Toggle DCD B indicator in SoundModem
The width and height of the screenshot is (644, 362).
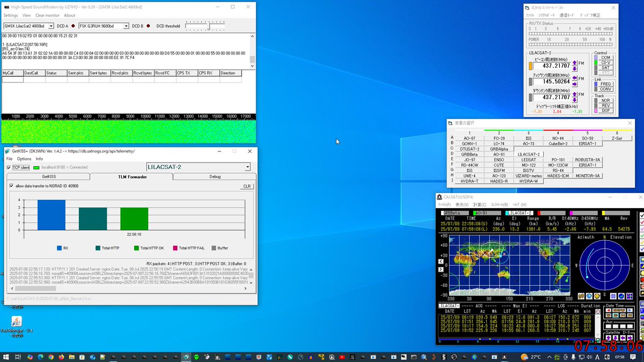tap(148, 26)
